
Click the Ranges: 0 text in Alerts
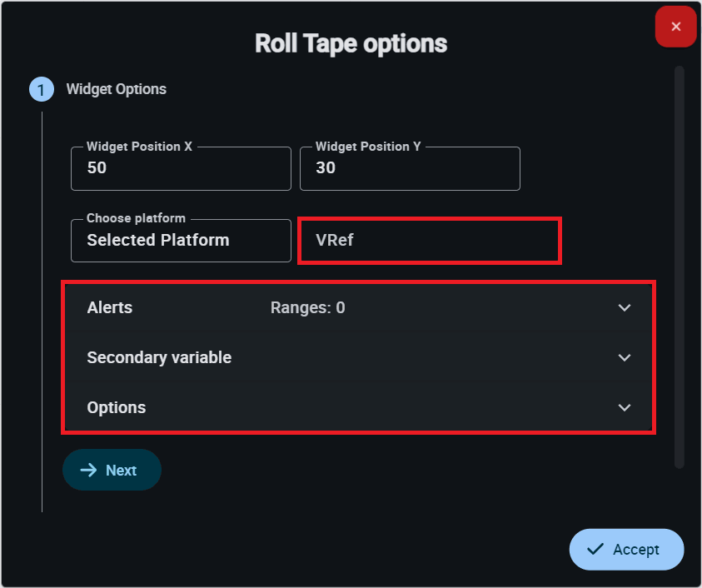[x=308, y=307]
